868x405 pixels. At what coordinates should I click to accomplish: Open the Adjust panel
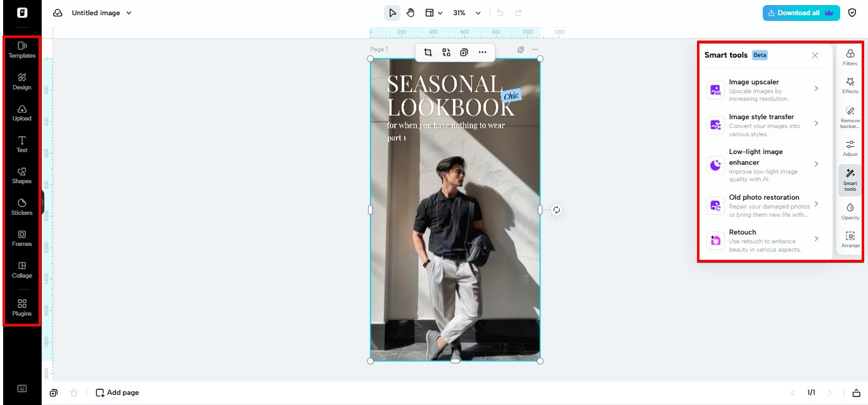coord(850,147)
